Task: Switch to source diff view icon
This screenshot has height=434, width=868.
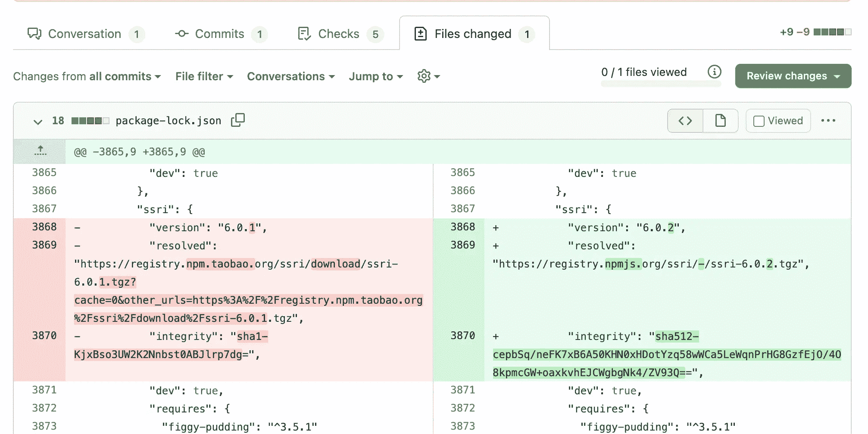Action: (x=684, y=121)
